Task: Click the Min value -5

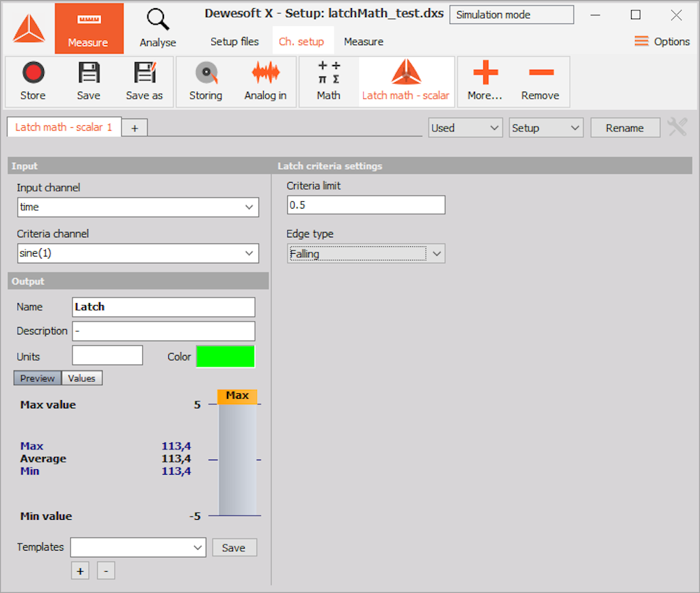Action: coord(195,516)
